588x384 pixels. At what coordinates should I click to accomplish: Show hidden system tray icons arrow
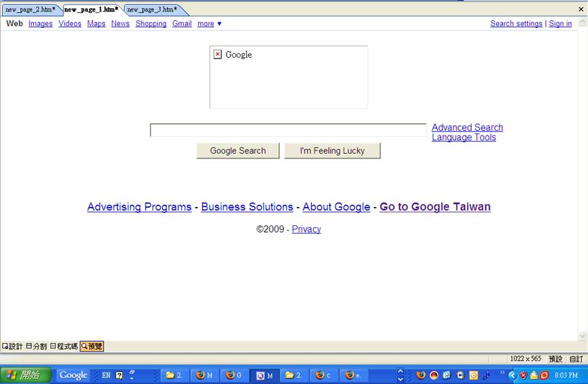(512, 375)
